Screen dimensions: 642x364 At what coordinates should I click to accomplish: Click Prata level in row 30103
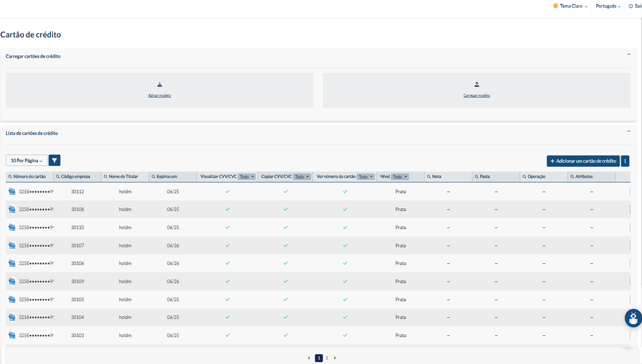[x=401, y=335]
